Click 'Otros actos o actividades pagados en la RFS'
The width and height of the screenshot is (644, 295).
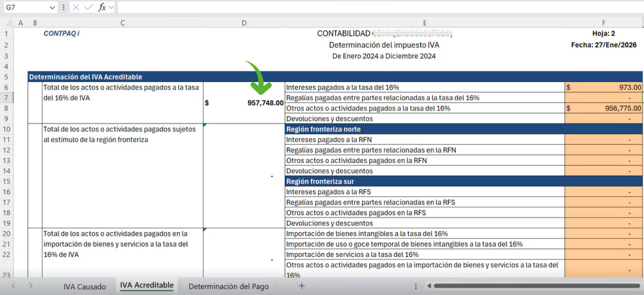click(356, 213)
